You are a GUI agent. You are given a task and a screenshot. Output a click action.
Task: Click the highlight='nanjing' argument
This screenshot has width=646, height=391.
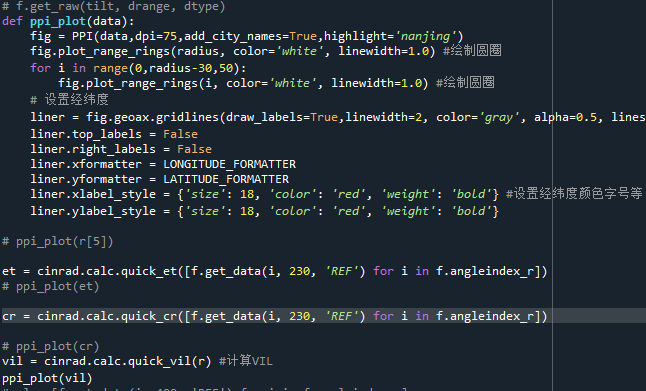click(x=391, y=36)
